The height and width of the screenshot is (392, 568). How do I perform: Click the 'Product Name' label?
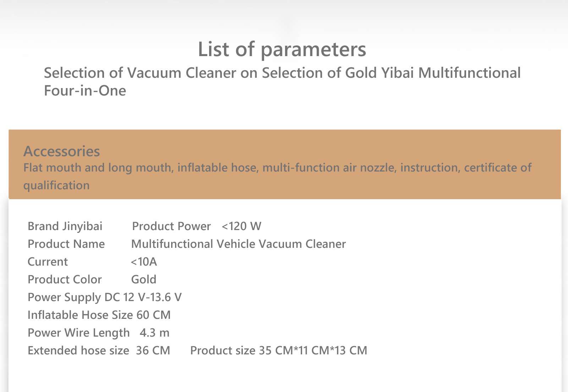pos(66,244)
